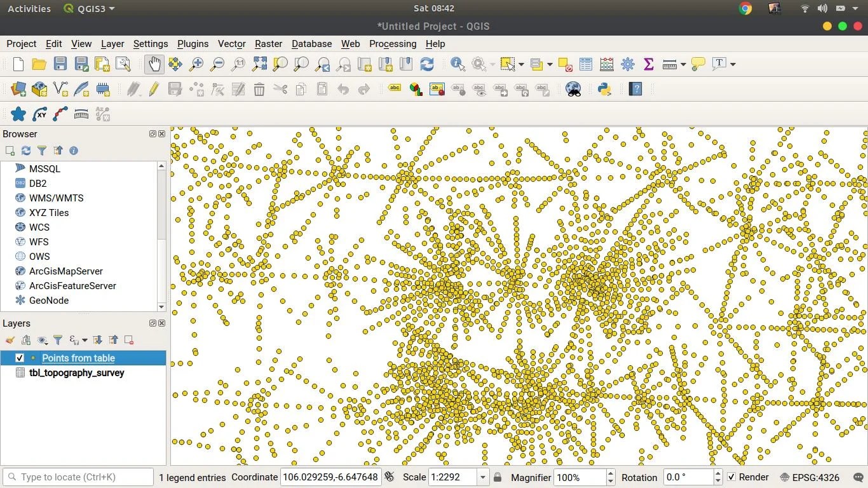Image resolution: width=868 pixels, height=488 pixels.
Task: Toggle the scale lock icon
Action: click(498, 477)
